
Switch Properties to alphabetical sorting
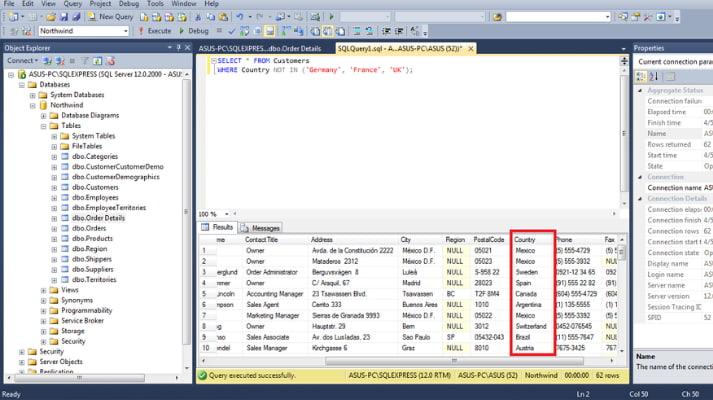(653, 76)
